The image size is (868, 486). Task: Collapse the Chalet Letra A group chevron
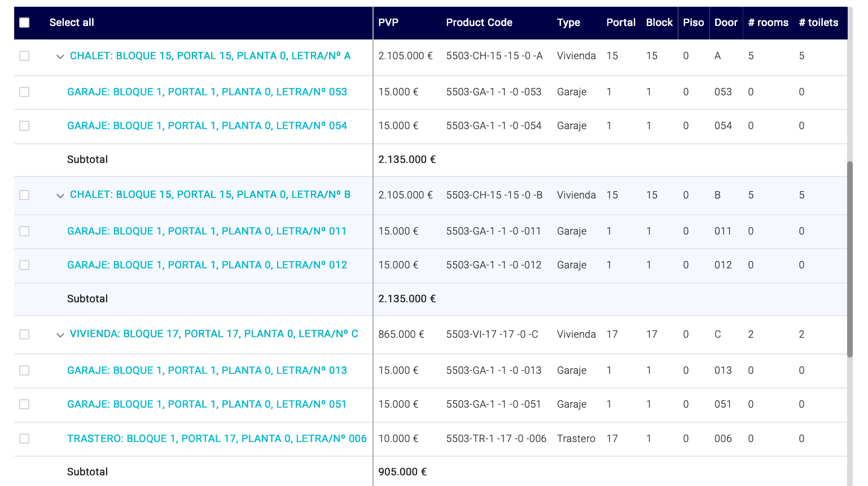click(60, 56)
